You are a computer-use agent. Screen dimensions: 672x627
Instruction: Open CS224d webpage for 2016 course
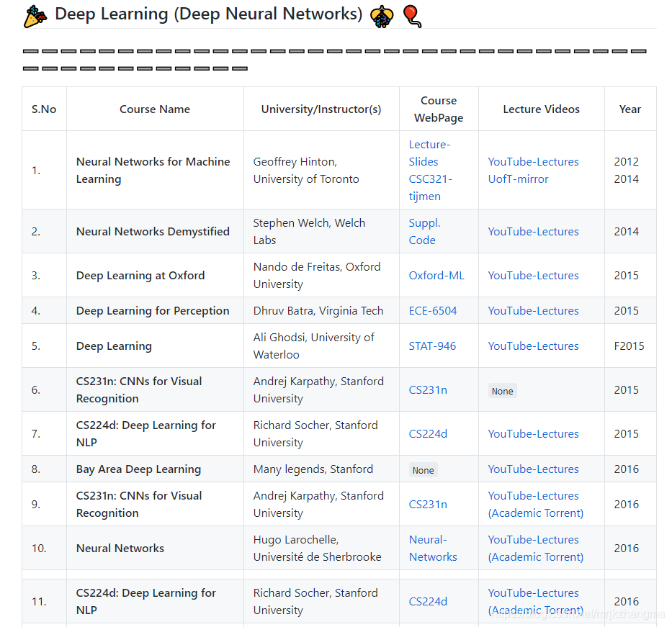[428, 602]
